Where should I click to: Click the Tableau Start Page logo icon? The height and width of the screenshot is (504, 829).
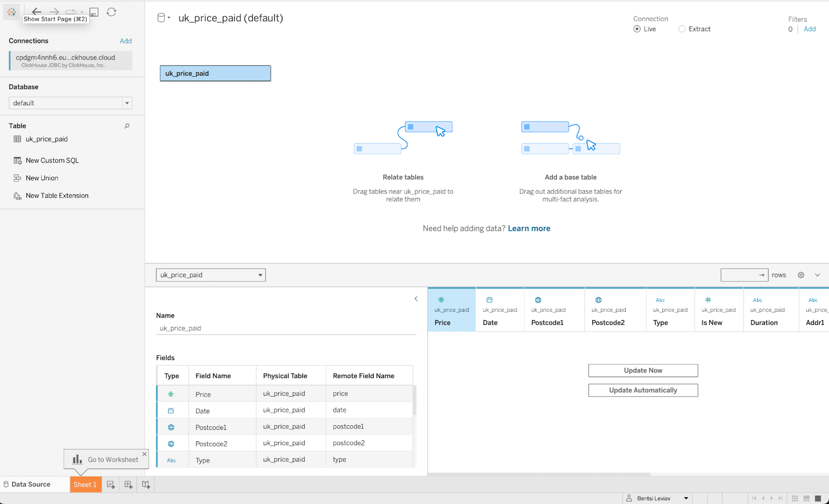(x=11, y=12)
